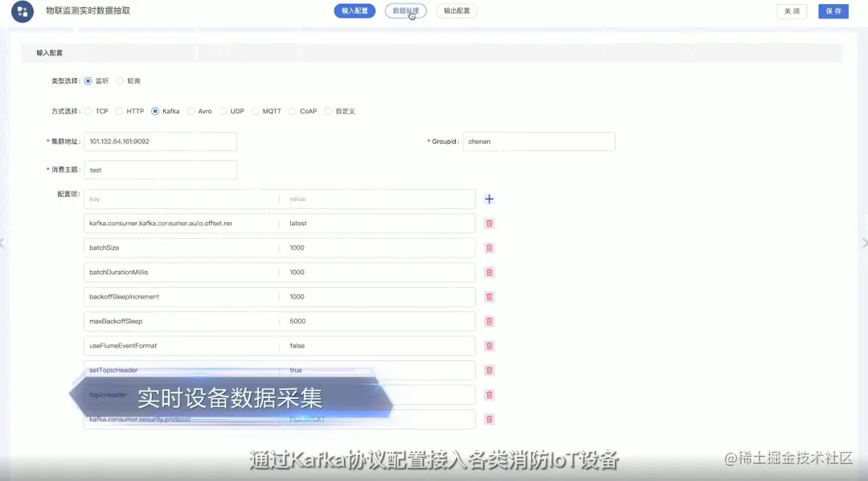The height and width of the screenshot is (481, 868).
Task: Expand the right-edge chevron arrow
Action: 864,242
